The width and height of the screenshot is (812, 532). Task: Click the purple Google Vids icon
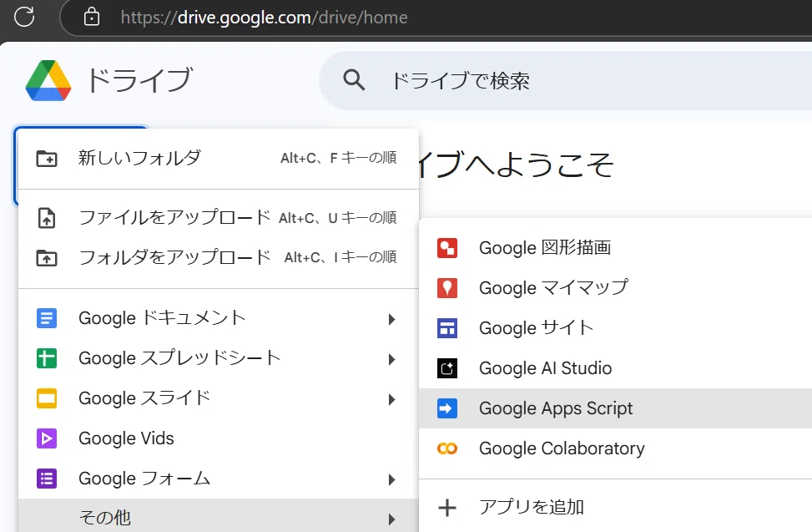pos(47,438)
